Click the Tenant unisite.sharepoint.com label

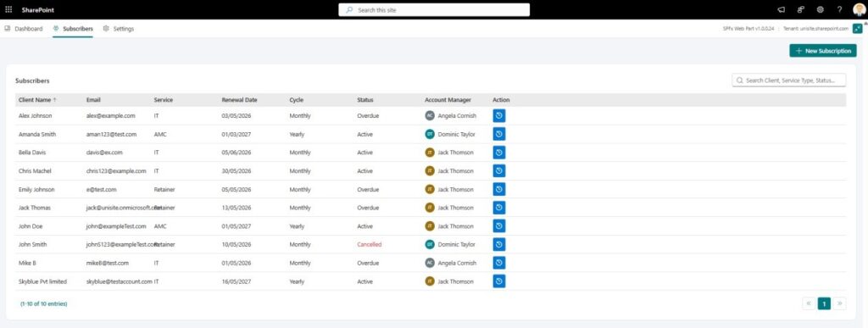tap(816, 29)
